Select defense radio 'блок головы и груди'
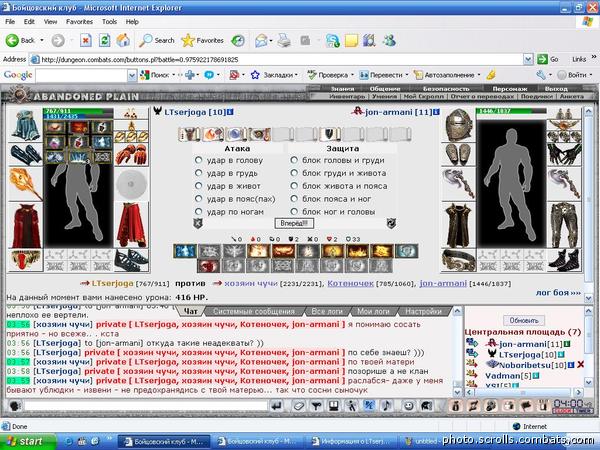600x450 pixels. click(x=294, y=160)
